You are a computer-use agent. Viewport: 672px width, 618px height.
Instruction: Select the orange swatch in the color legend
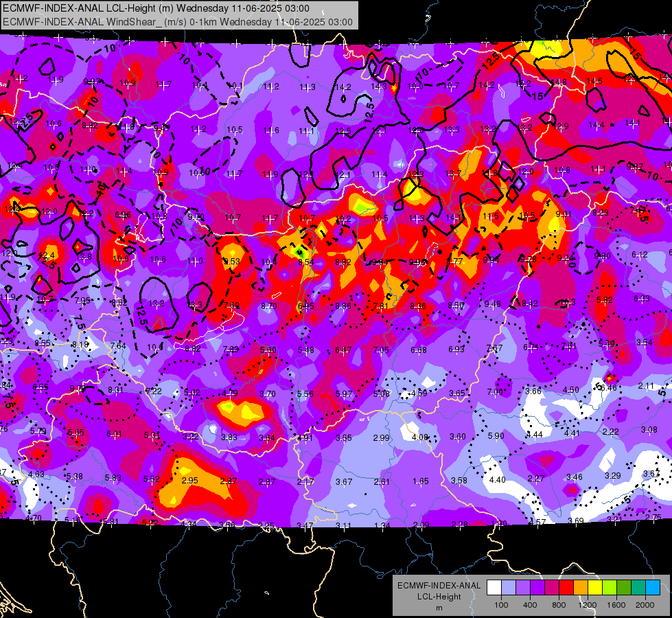pyautogui.click(x=581, y=588)
